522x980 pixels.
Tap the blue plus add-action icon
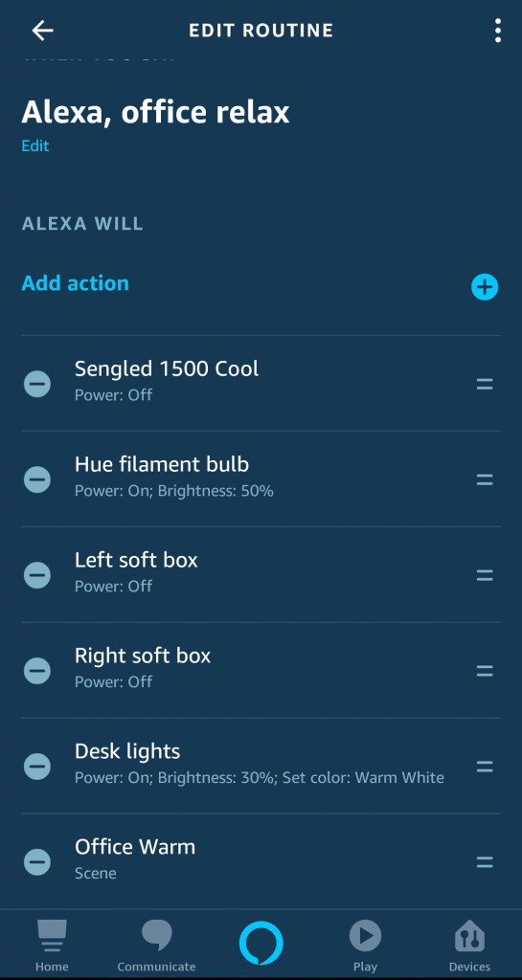pos(485,287)
